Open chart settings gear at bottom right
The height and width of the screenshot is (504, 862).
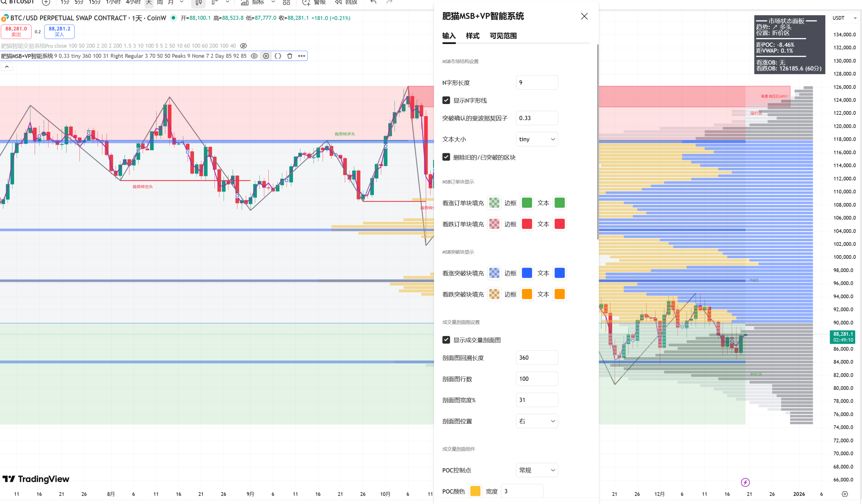[x=844, y=494]
